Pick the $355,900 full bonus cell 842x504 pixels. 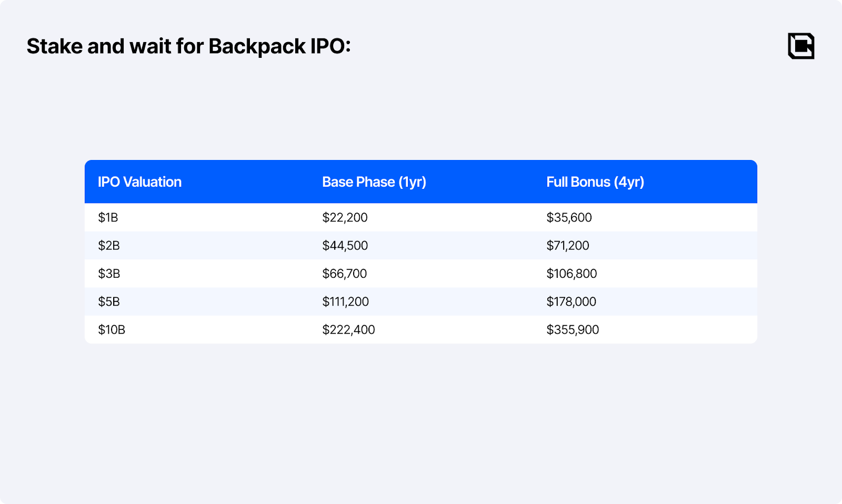(573, 330)
